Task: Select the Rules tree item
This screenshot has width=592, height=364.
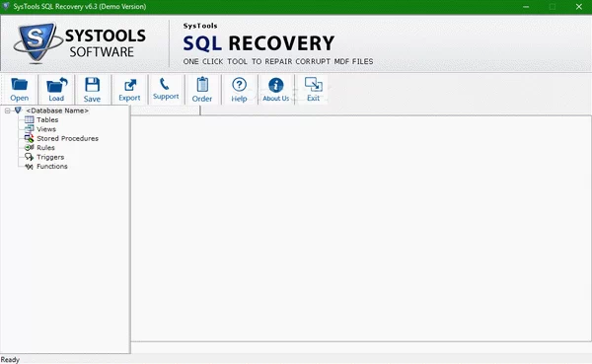Action: [x=45, y=148]
